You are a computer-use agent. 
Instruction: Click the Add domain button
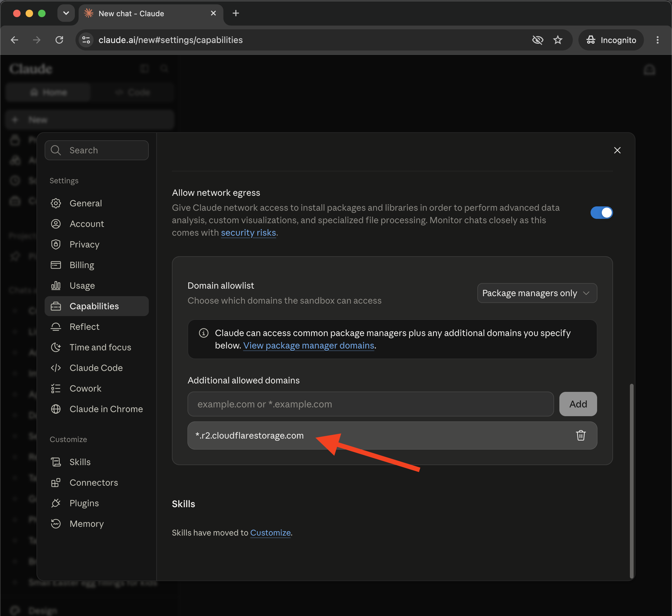click(578, 404)
